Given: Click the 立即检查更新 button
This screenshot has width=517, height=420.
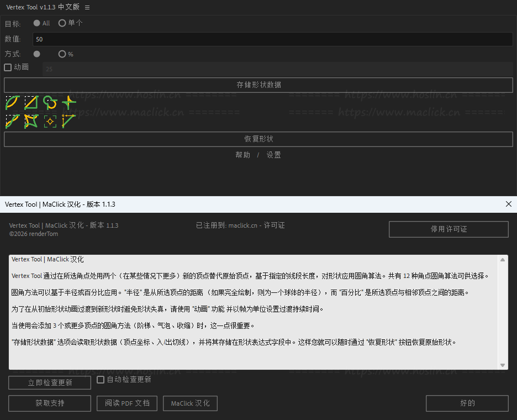Looking at the screenshot, I should click(x=50, y=383).
